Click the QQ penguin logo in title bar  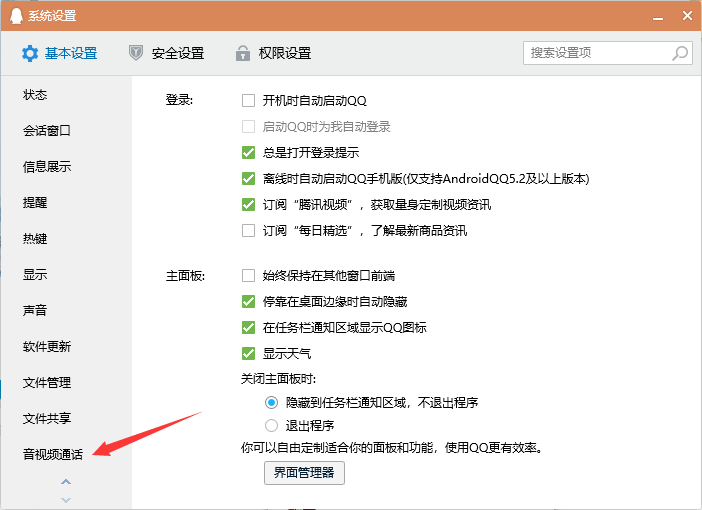pos(16,16)
